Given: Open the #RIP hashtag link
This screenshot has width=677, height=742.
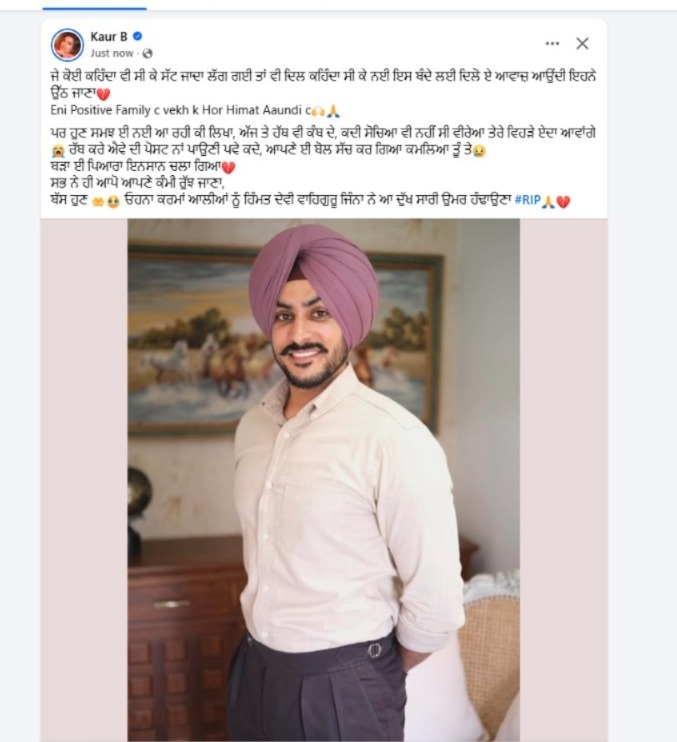Looking at the screenshot, I should (528, 200).
